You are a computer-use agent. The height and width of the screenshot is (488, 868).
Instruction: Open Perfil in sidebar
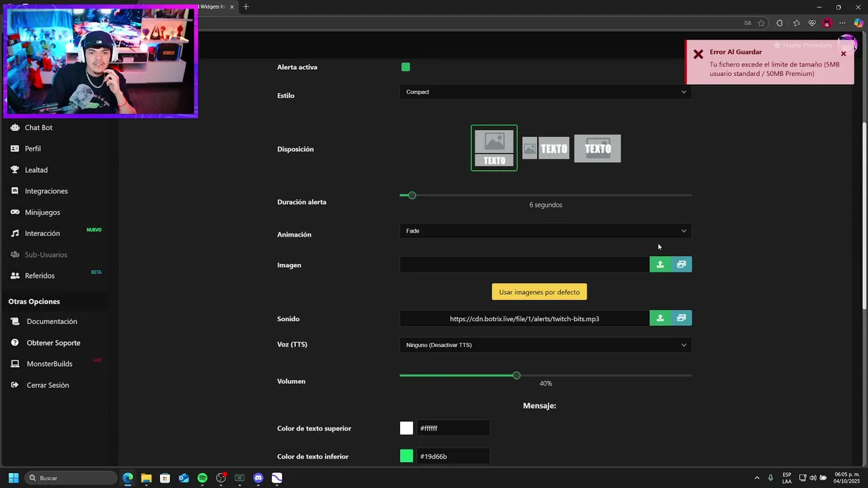coord(33,148)
